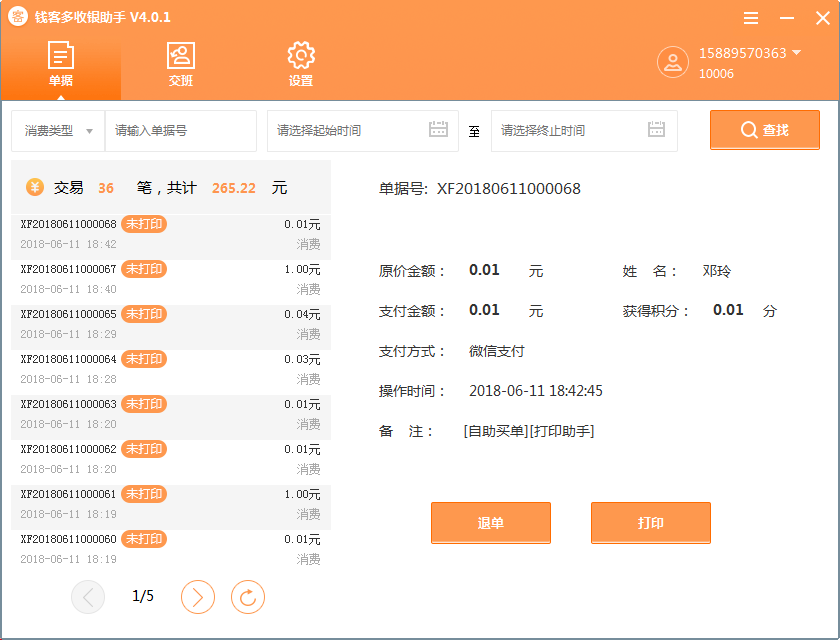Click the timestamp 2018-06-11 18:28

pos(68,379)
